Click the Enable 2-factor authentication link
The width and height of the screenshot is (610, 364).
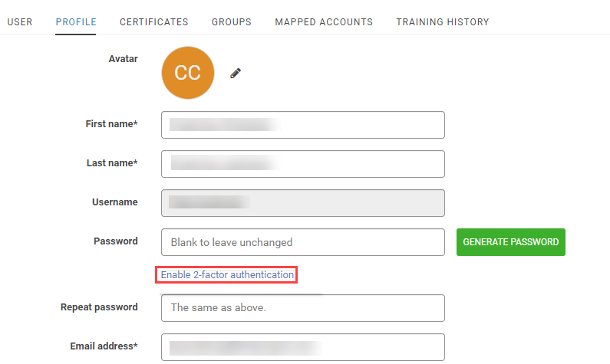[x=227, y=274]
